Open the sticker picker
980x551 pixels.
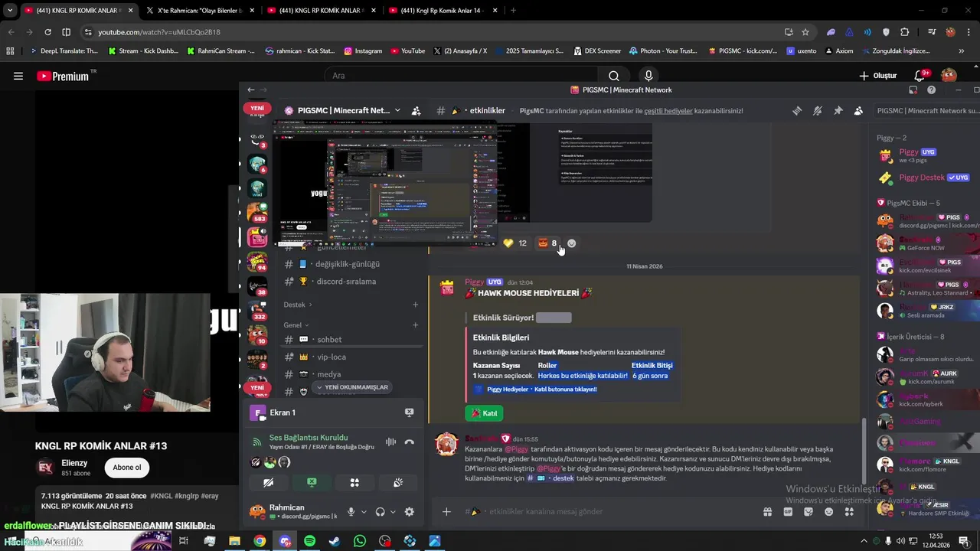[x=808, y=512]
